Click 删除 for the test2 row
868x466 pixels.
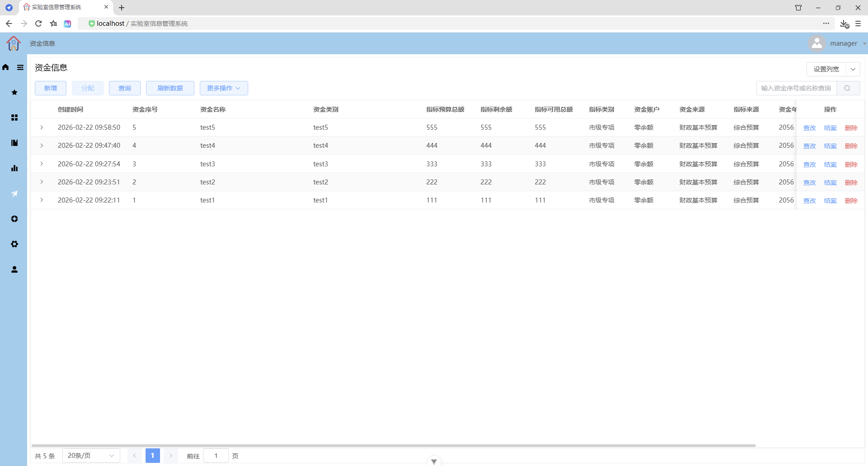coord(851,183)
